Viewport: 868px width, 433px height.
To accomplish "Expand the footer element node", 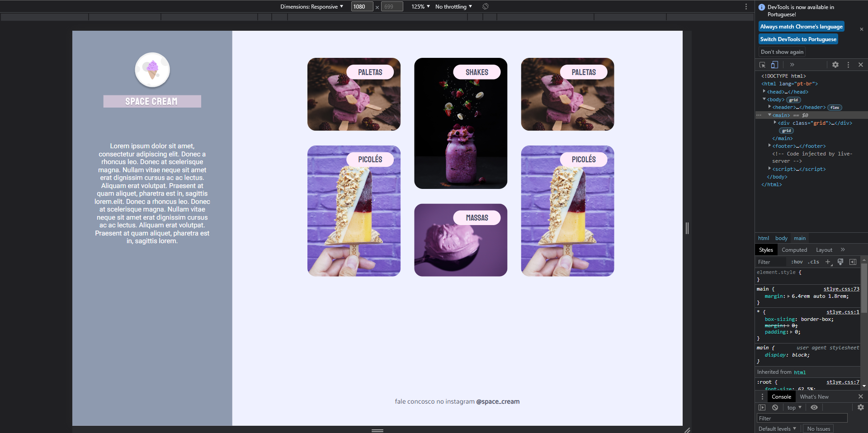I will pyautogui.click(x=769, y=146).
